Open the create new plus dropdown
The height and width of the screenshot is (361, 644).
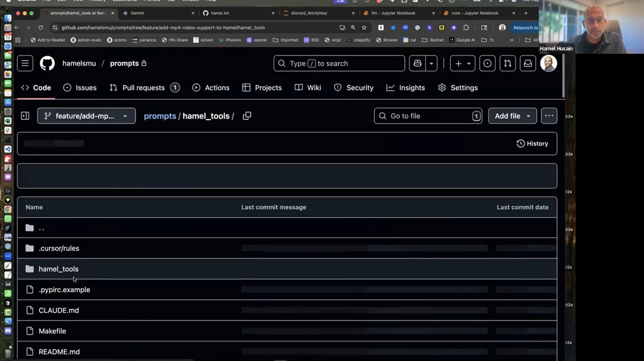click(462, 64)
